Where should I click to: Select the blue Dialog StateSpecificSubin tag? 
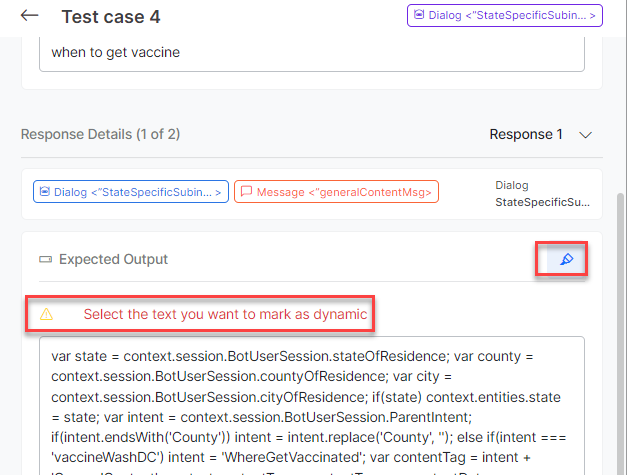click(131, 191)
